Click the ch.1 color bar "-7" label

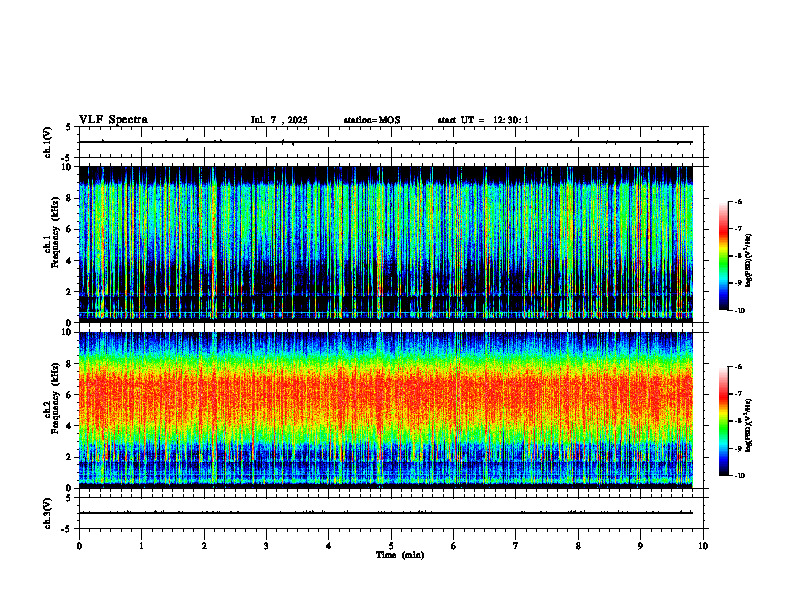pos(738,229)
